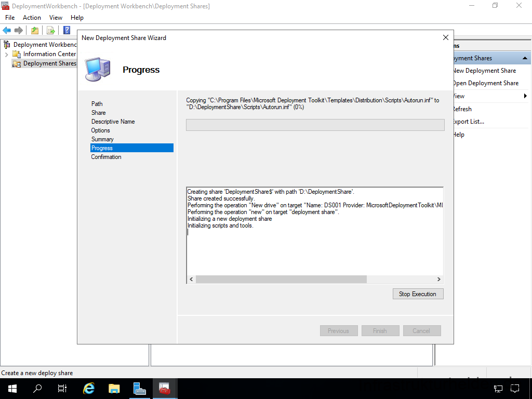Click the file copy progress bar

[x=315, y=125]
